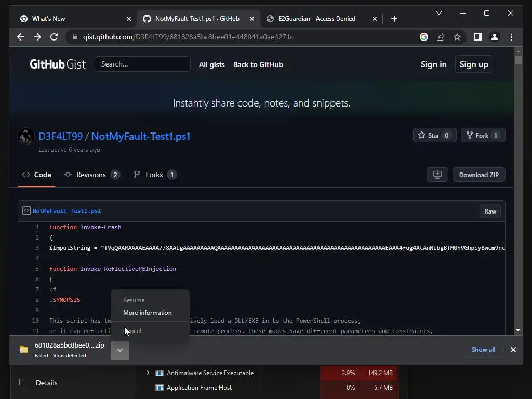Click the lock icon in address bar

pos(75,37)
